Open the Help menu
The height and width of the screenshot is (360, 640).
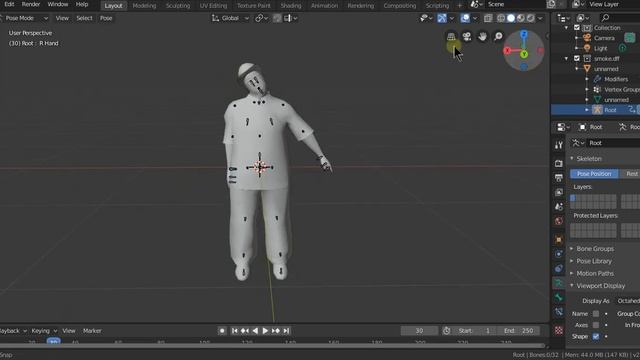point(82,4)
